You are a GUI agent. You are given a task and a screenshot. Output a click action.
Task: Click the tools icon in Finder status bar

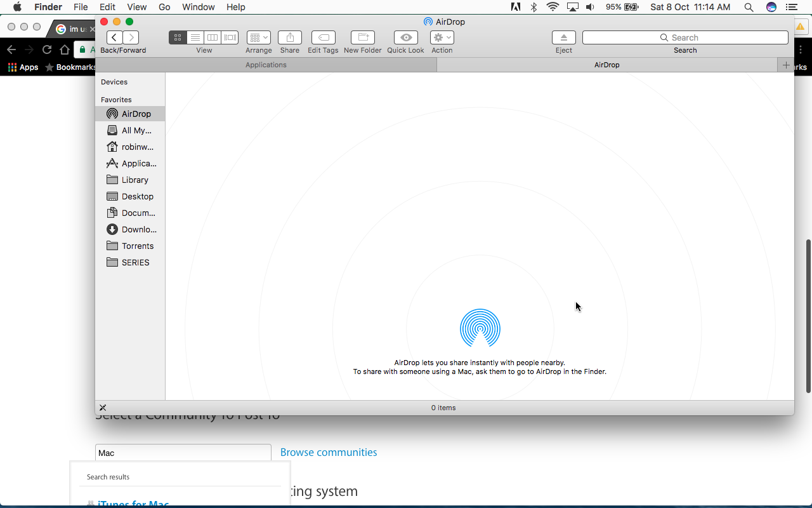click(x=103, y=408)
